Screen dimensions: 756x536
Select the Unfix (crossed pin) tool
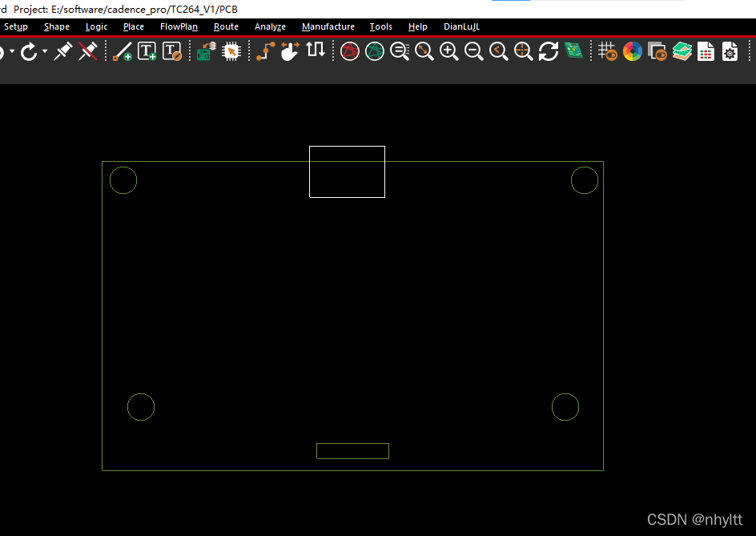pos(88,52)
